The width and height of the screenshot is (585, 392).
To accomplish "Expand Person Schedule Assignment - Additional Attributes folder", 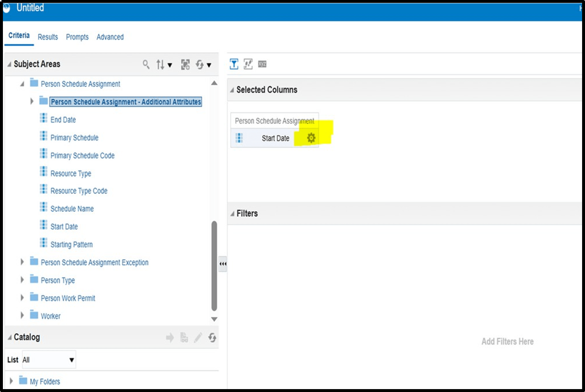I will click(x=32, y=101).
